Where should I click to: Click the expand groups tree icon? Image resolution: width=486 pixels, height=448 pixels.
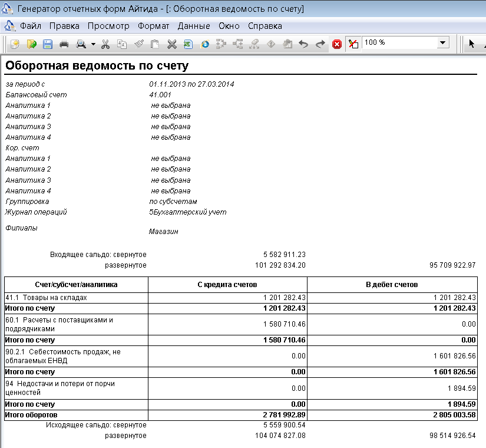pyautogui.click(x=221, y=44)
